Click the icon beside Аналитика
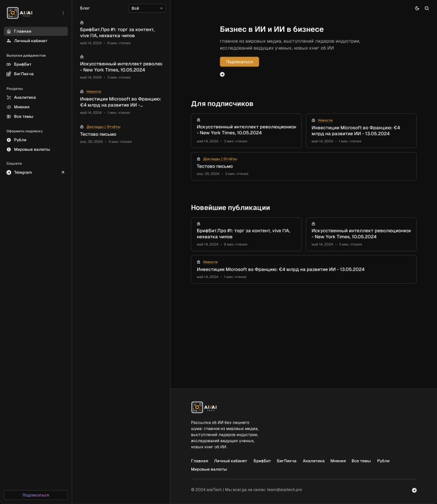437x504 pixels. coord(9,98)
